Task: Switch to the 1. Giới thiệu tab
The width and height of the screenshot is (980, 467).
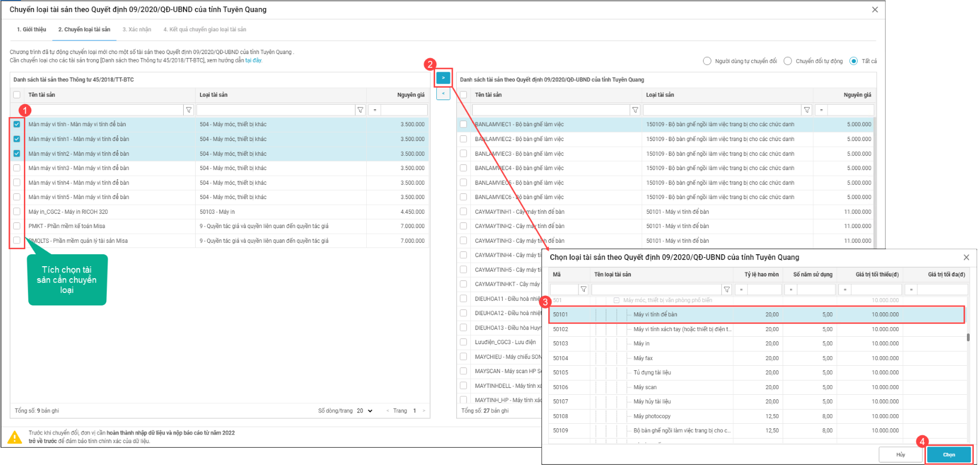Action: (31, 30)
